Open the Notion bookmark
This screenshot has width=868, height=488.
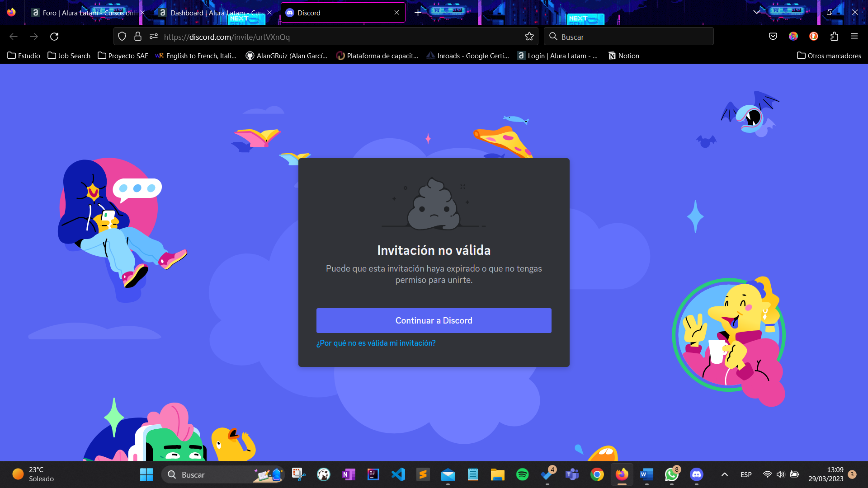[624, 56]
